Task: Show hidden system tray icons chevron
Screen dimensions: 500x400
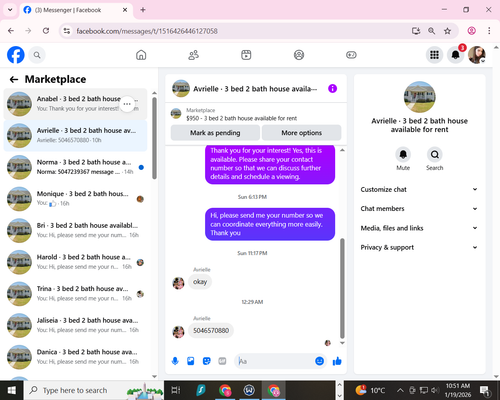Action: pyautogui.click(x=400, y=390)
